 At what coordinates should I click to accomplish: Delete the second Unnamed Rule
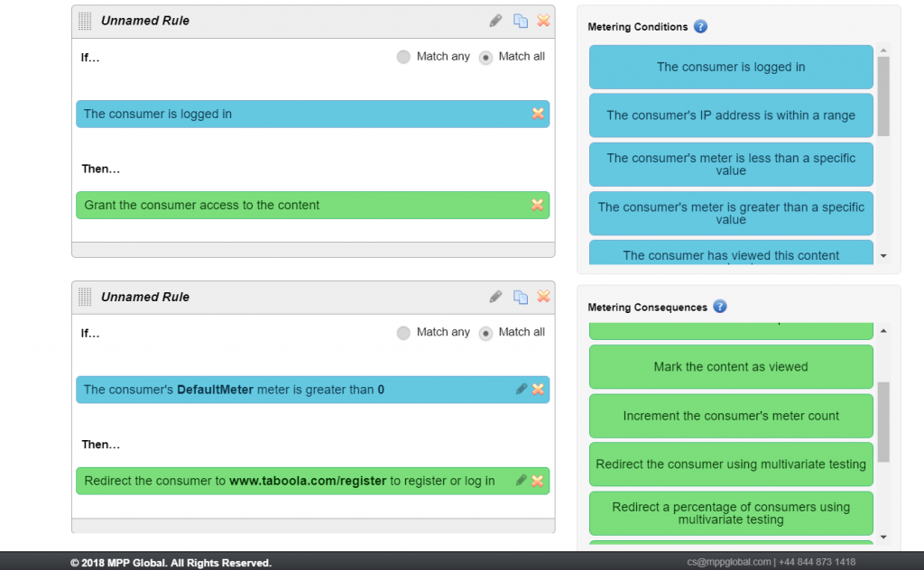[x=543, y=297]
